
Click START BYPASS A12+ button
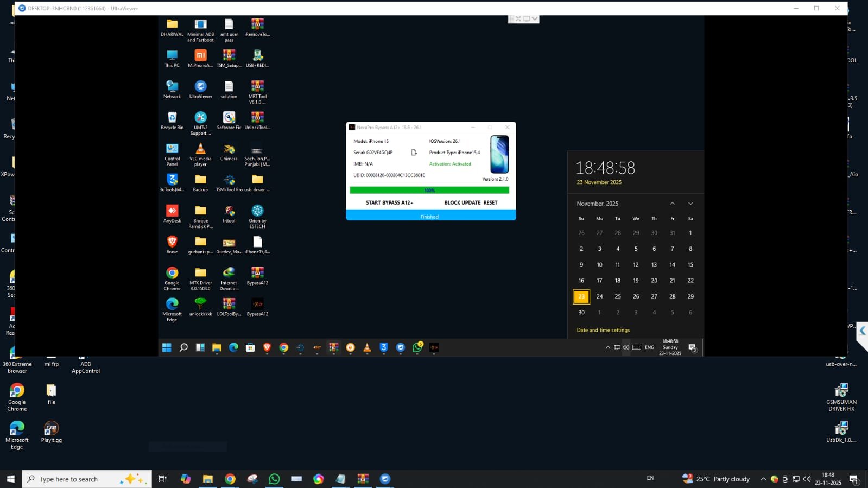pos(389,202)
